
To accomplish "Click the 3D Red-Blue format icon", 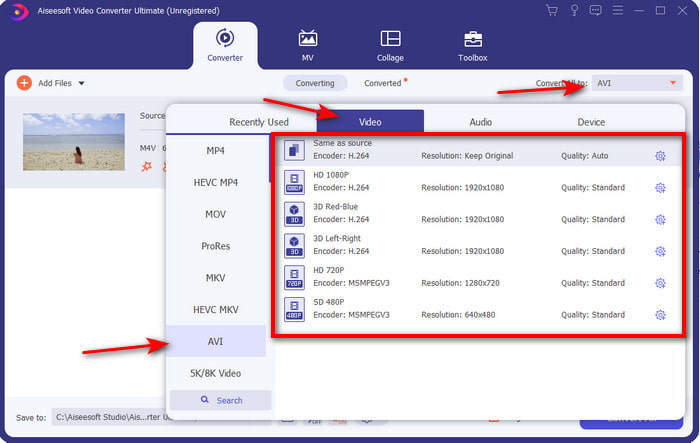I will coord(294,214).
